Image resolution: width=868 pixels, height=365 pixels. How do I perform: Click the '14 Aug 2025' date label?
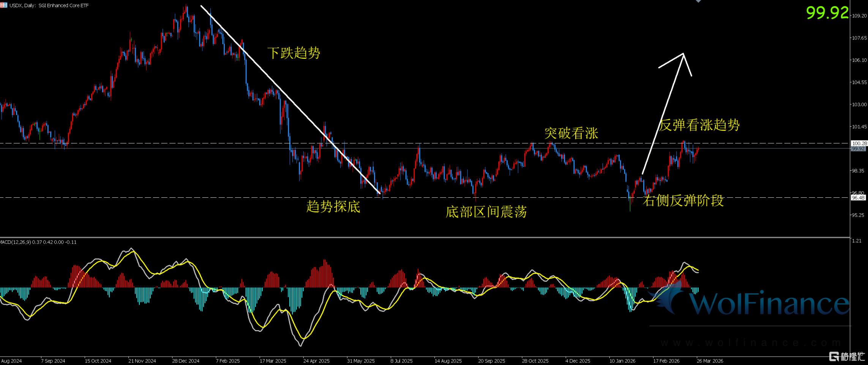tap(448, 361)
